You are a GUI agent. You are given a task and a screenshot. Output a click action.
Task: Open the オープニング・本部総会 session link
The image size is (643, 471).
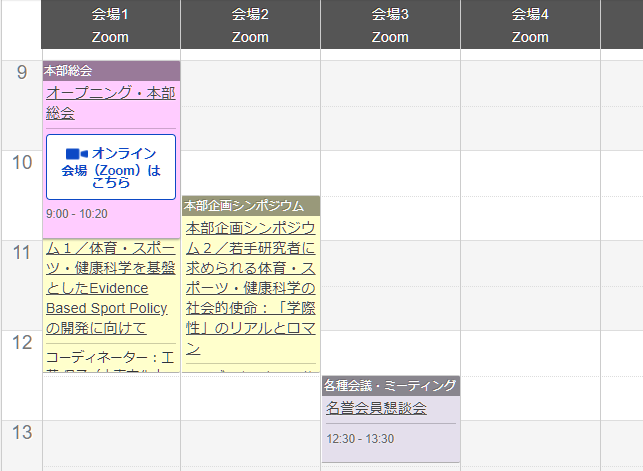[110, 103]
